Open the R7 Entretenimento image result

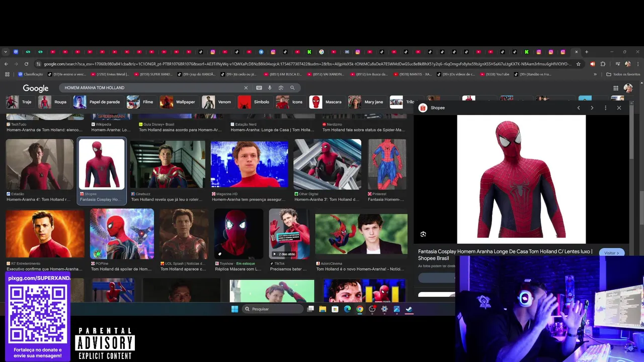coord(45,233)
